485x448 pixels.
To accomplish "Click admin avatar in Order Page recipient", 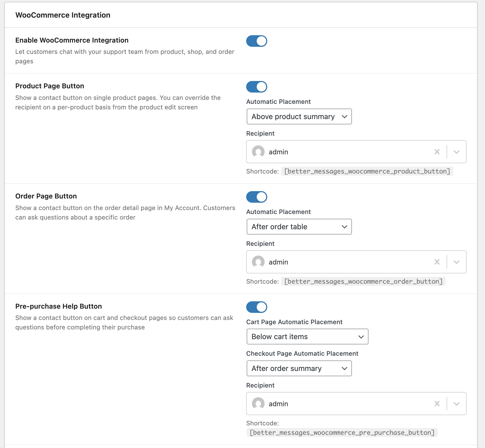I will pos(258,262).
